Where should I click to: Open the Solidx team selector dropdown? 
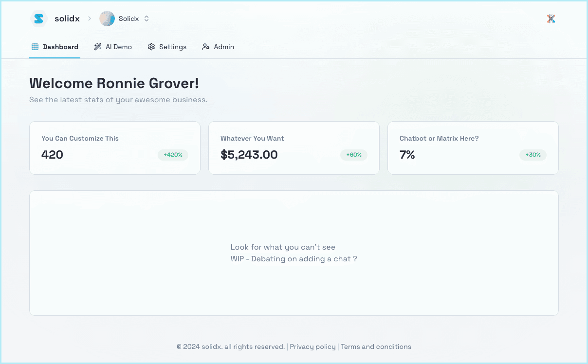[x=129, y=19]
